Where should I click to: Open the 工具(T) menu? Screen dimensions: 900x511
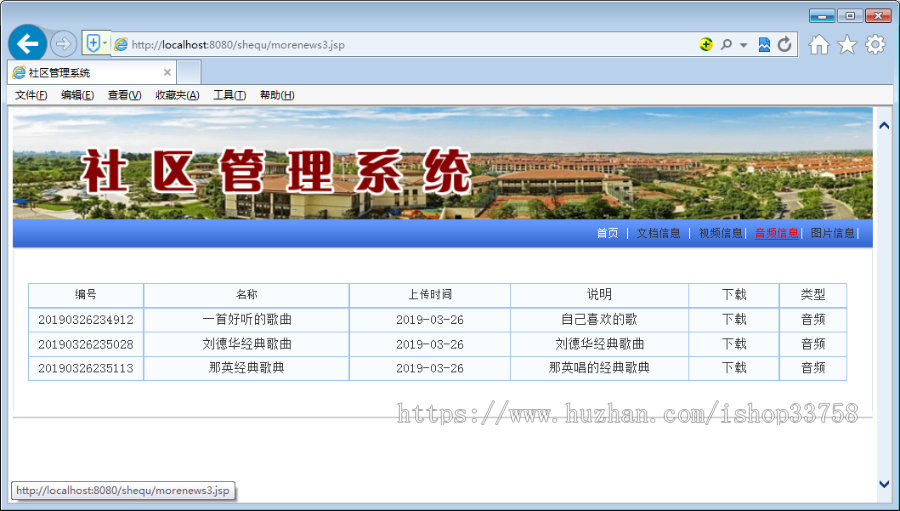(x=230, y=95)
